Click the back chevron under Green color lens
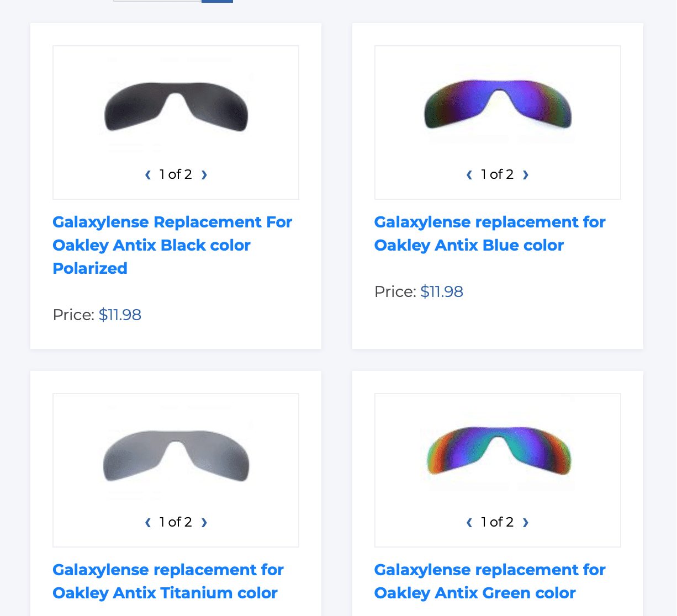Image resolution: width=677 pixels, height=616 pixels. 469,522
